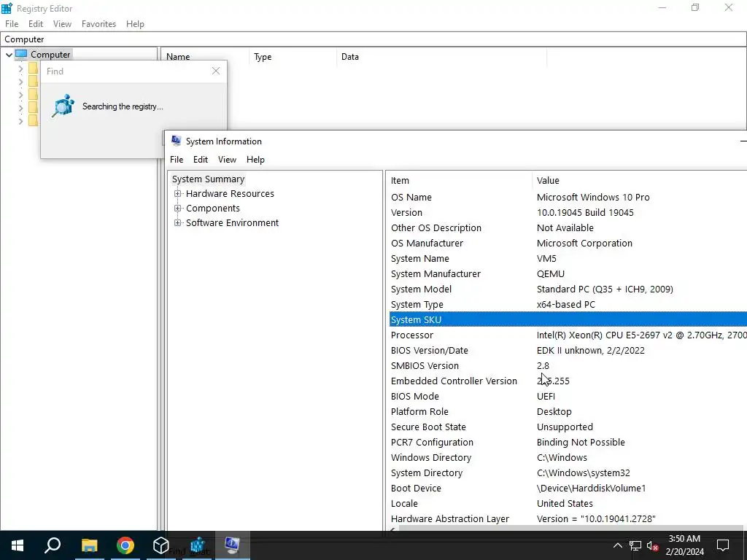747x560 pixels.
Task: Select the OS Manufacturer row
Action: [568, 243]
